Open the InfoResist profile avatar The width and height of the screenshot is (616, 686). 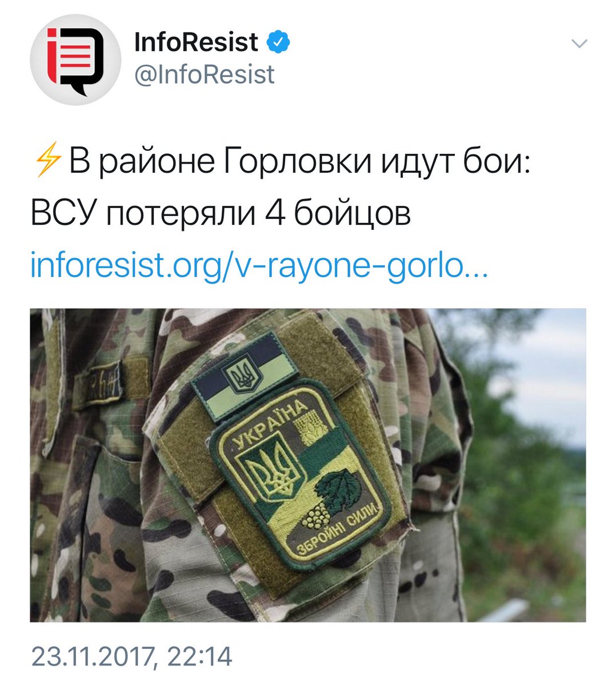pyautogui.click(x=75, y=59)
